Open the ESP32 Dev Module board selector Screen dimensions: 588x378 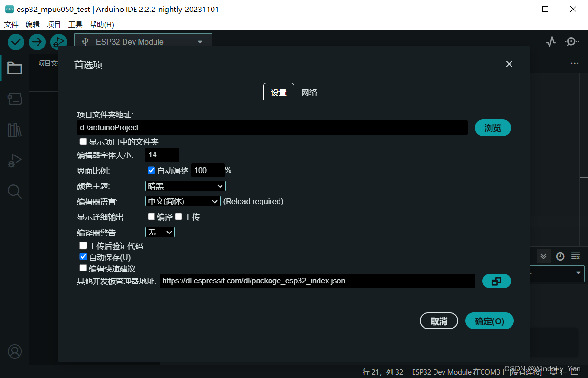point(143,42)
